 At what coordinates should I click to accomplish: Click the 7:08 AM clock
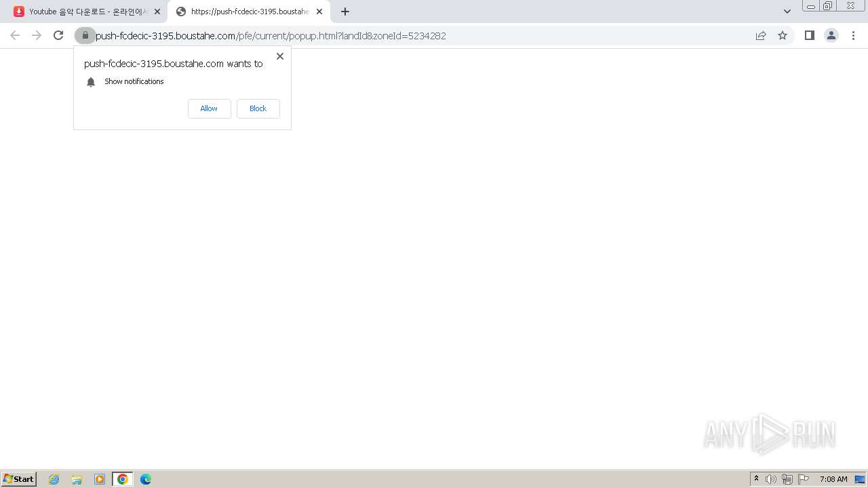pyautogui.click(x=833, y=479)
